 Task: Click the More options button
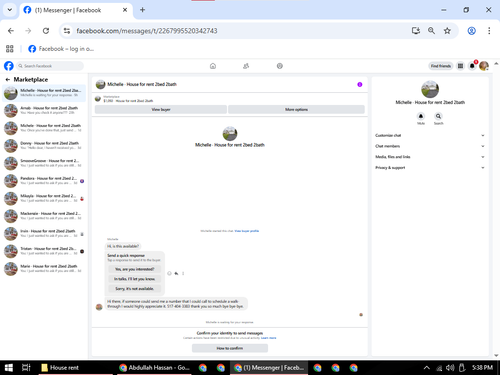pyautogui.click(x=296, y=110)
